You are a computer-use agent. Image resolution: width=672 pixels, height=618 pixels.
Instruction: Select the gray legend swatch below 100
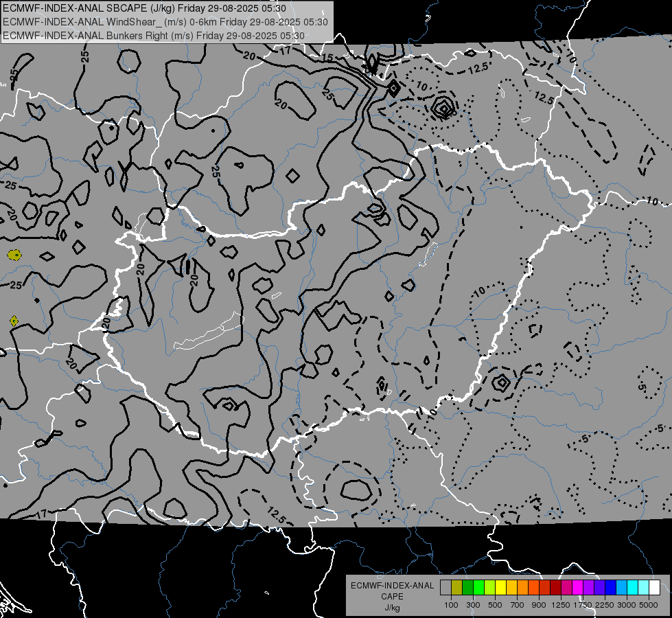[445, 588]
